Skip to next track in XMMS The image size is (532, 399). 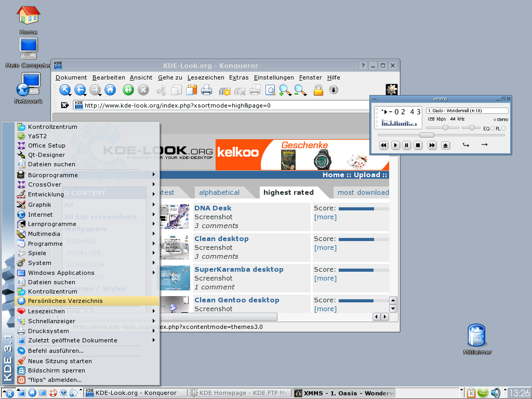[x=432, y=145]
